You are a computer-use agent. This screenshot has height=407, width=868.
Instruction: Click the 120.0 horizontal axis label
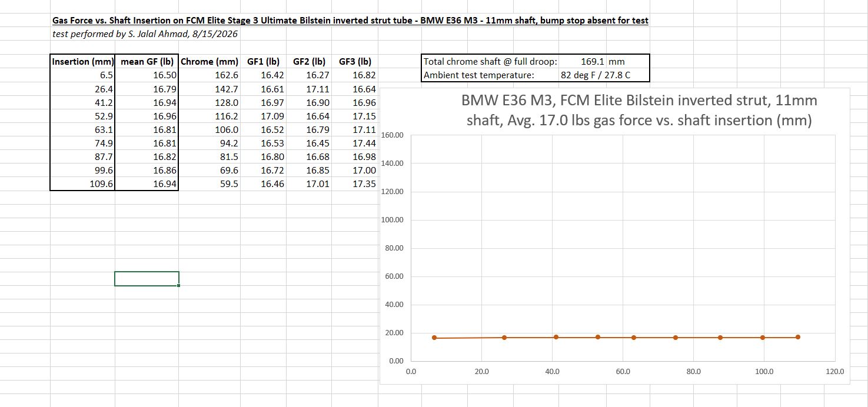[x=834, y=372]
